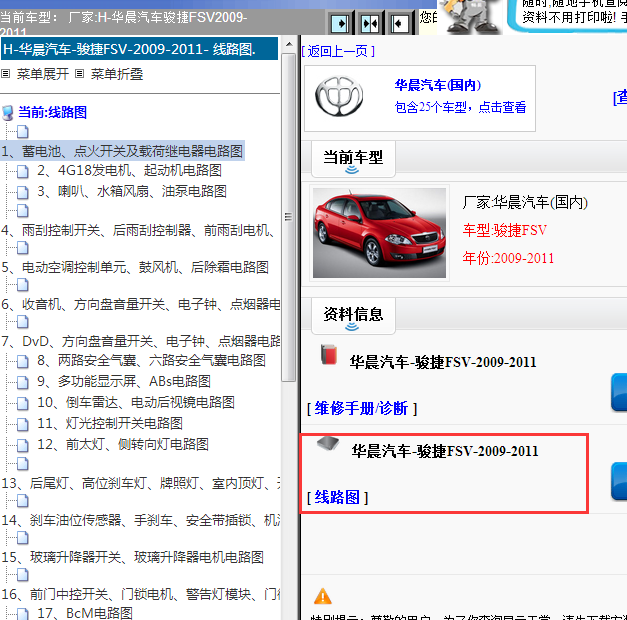Click the 车型:骏捷FSV red text
Image resolution: width=627 pixels, height=620 pixels.
coord(505,230)
